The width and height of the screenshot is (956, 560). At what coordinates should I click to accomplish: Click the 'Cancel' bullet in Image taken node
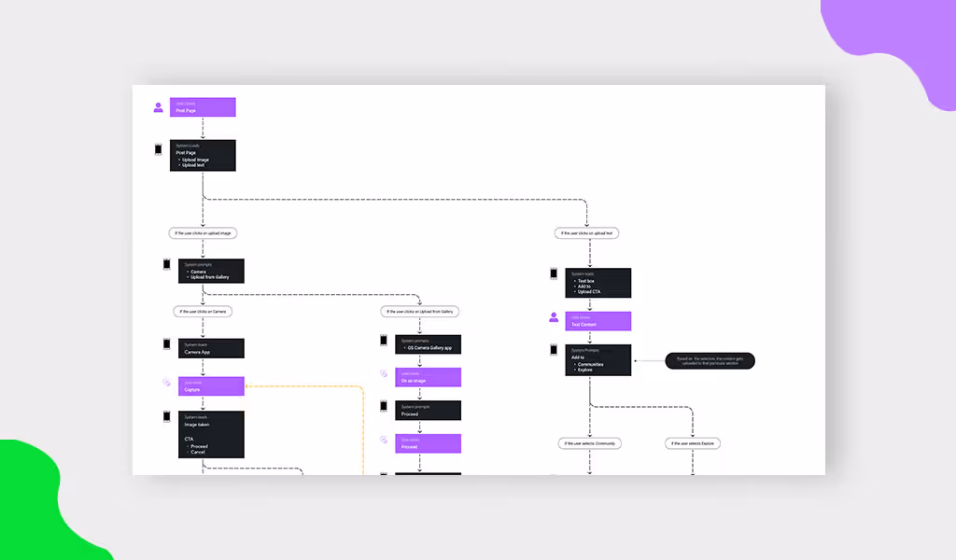click(198, 452)
